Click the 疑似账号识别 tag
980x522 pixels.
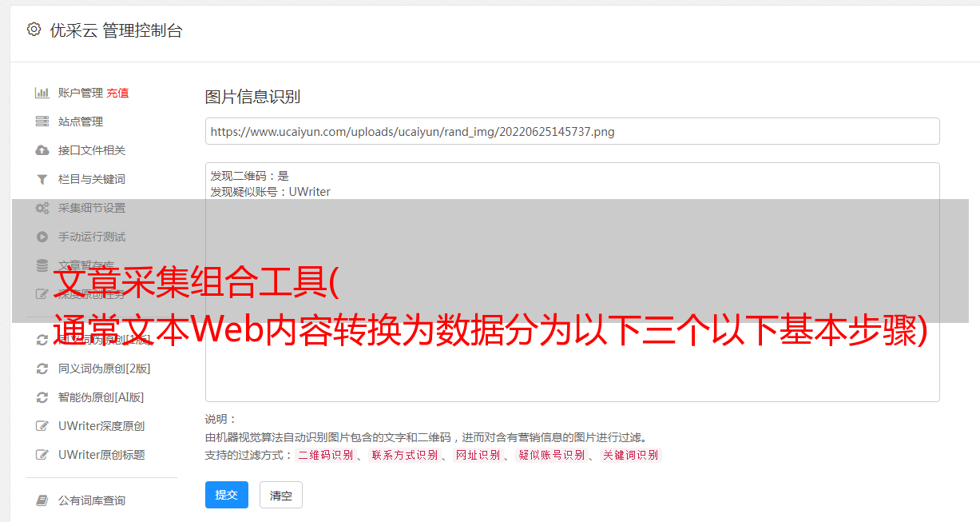pos(551,455)
